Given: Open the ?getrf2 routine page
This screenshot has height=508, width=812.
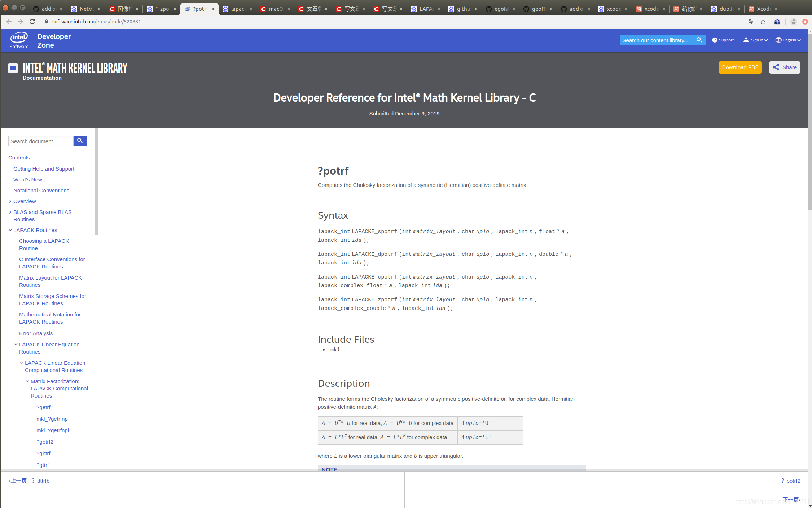Looking at the screenshot, I should (45, 442).
